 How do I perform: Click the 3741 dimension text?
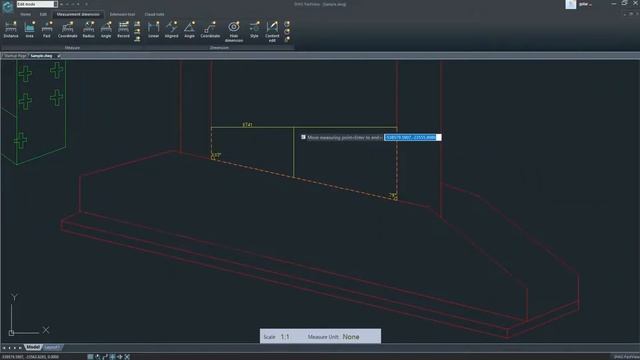(247, 124)
